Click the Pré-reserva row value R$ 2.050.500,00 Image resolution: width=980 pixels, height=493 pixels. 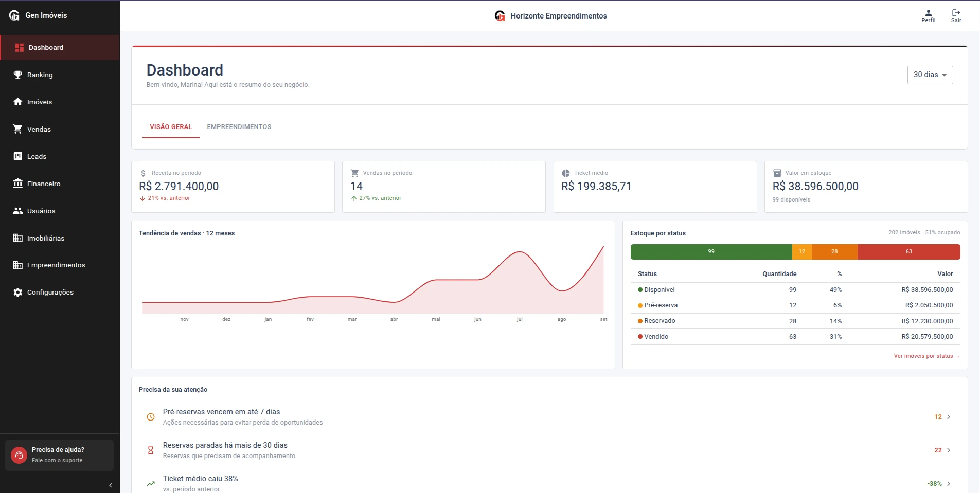click(x=929, y=305)
